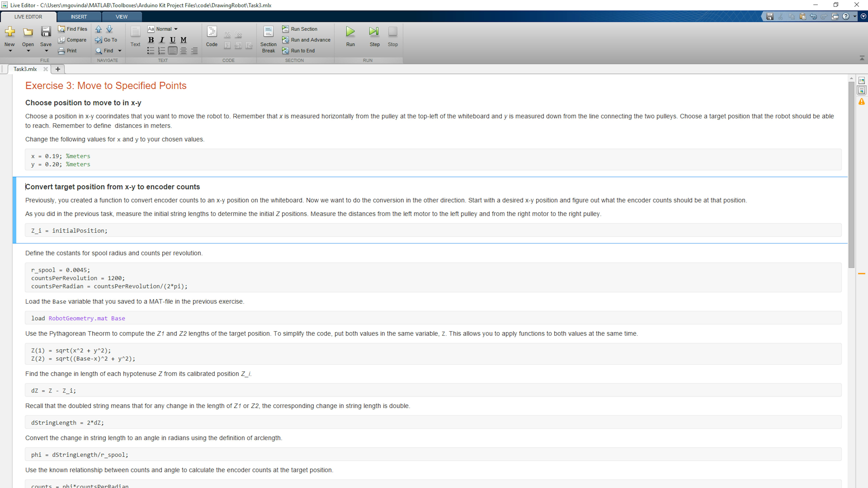Switch to the VIEW tab
The image size is (868, 488).
point(122,17)
